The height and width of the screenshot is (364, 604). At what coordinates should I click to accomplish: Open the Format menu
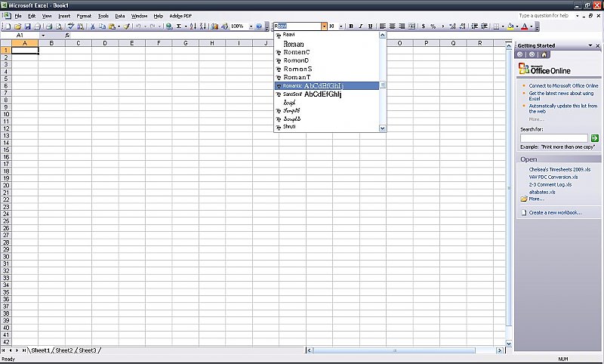[x=84, y=16]
